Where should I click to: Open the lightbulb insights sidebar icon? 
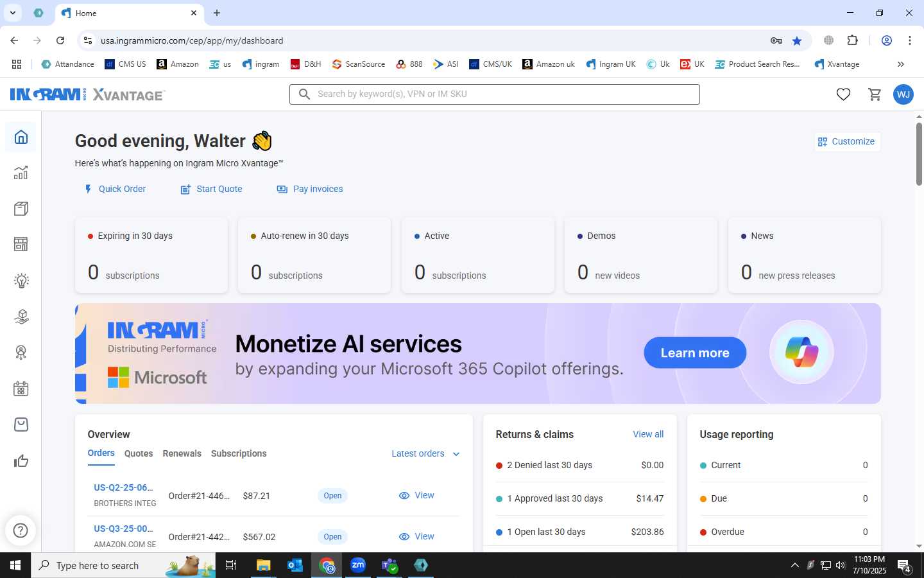(21, 281)
